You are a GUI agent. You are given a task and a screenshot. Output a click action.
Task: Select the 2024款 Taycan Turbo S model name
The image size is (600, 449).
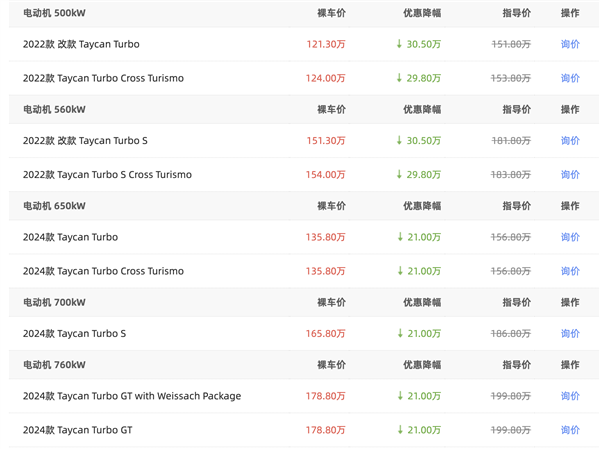pyautogui.click(x=74, y=334)
